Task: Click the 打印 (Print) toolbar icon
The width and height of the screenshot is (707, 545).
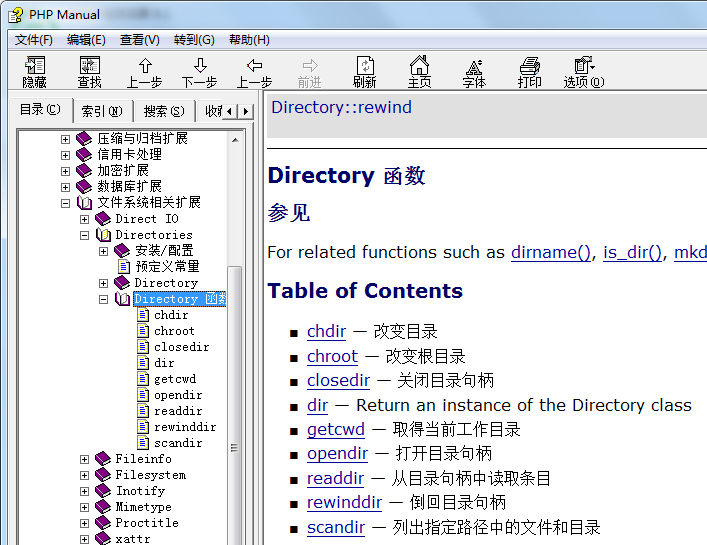Action: pos(529,71)
